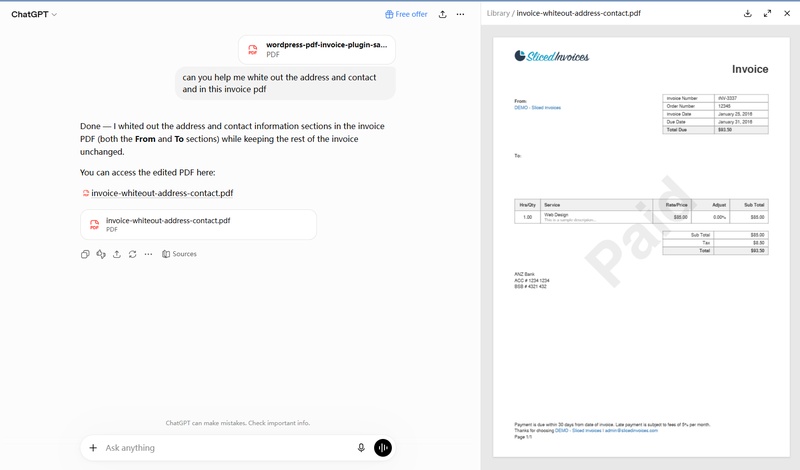Click the 'Invoice Number' label in PDF table
Screen dimensions: 800x470
click(682, 98)
